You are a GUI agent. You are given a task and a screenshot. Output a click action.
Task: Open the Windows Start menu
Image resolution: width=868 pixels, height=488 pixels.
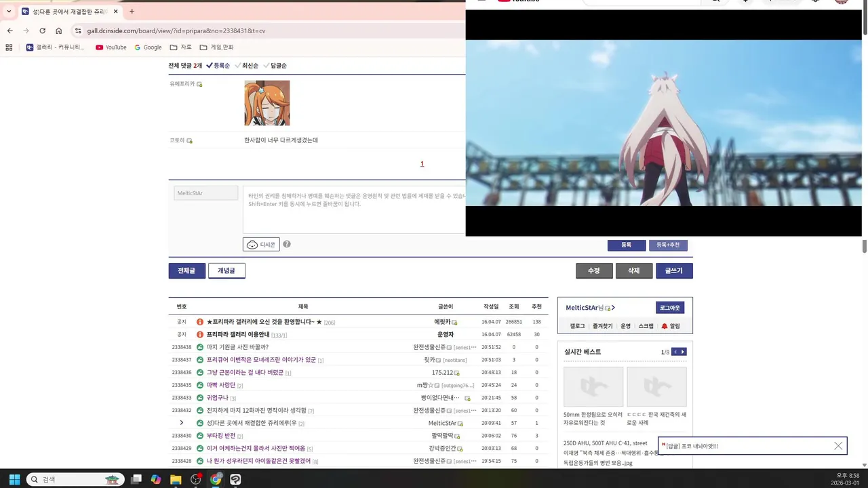tap(14, 479)
